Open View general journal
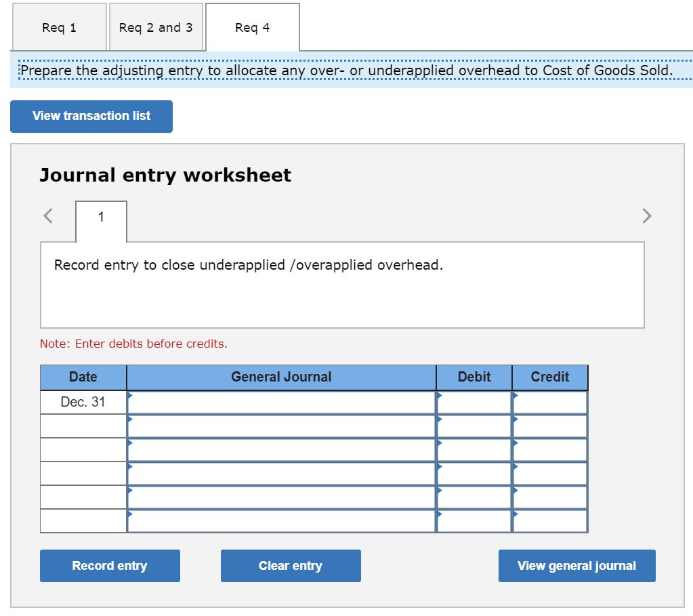The image size is (693, 616). coord(576,566)
